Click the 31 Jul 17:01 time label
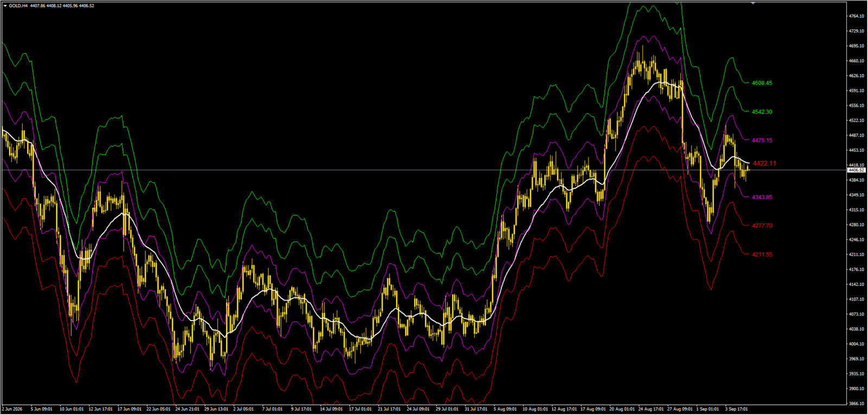 (x=476, y=409)
